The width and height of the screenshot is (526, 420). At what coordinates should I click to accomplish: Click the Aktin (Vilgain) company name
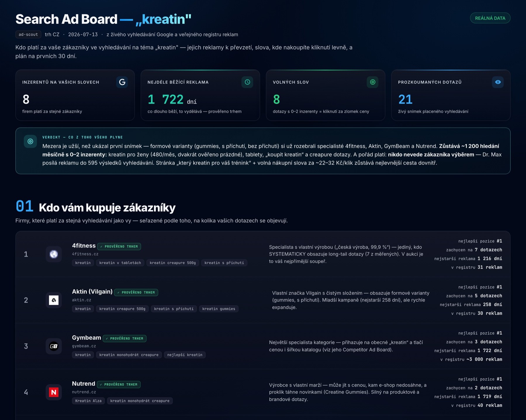tap(92, 291)
